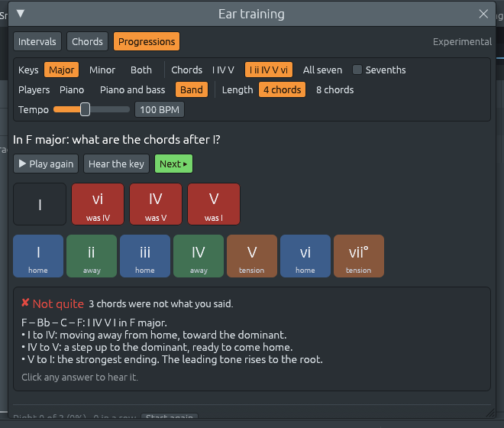Click the 'F – Bb – C – F' explanation line
Screen dimensions: 504x428
point(94,323)
